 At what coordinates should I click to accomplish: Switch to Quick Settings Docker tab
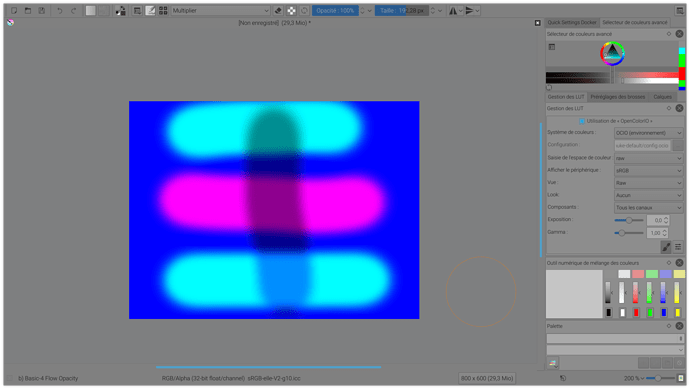572,22
